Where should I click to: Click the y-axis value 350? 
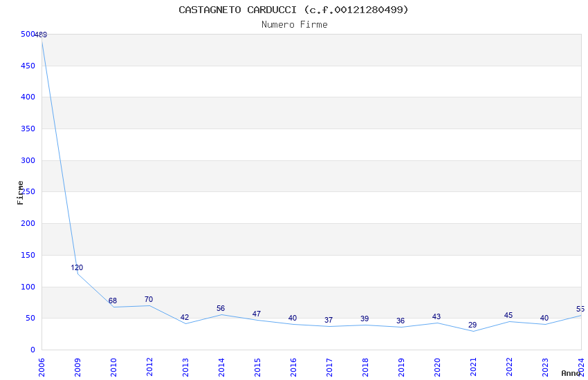(x=28, y=129)
